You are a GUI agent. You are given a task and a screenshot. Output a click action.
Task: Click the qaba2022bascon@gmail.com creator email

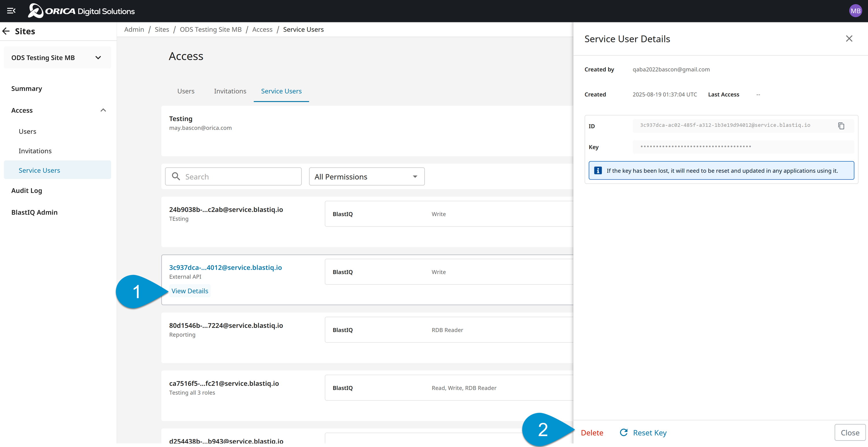pos(671,69)
